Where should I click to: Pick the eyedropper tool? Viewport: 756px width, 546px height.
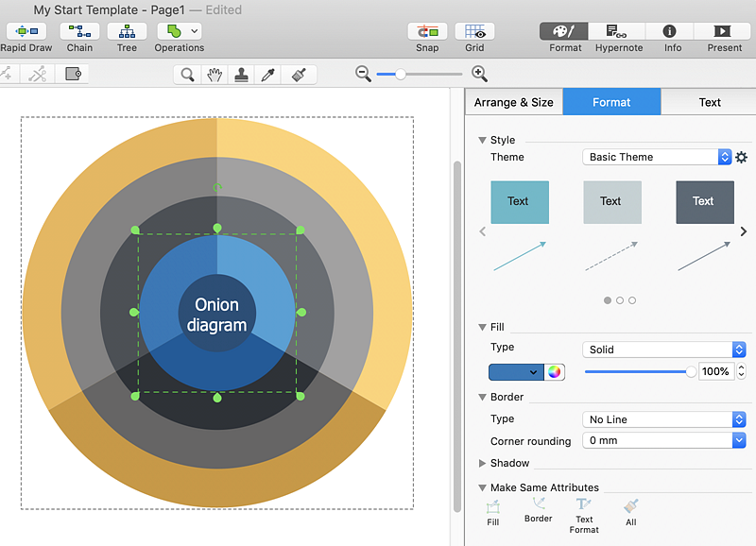point(268,75)
